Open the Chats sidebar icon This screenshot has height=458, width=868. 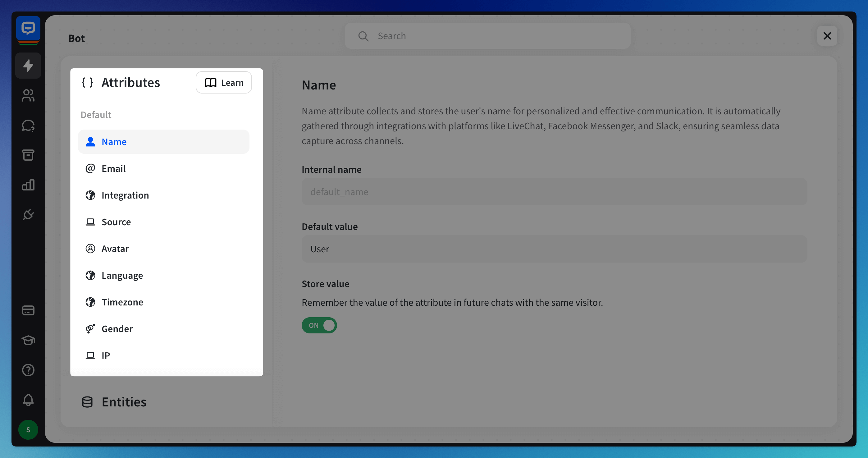28,125
